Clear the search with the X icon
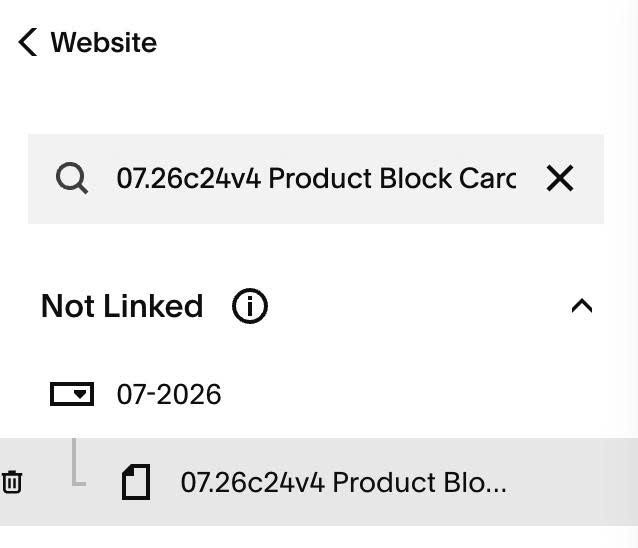The height and width of the screenshot is (548, 638). coord(560,178)
